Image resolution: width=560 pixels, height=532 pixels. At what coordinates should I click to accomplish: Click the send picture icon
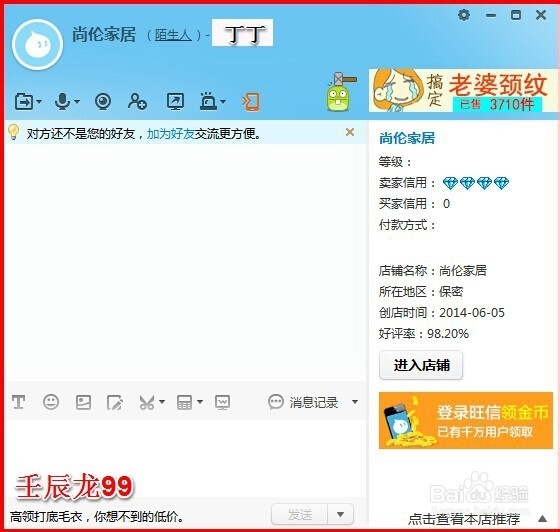pos(83,402)
